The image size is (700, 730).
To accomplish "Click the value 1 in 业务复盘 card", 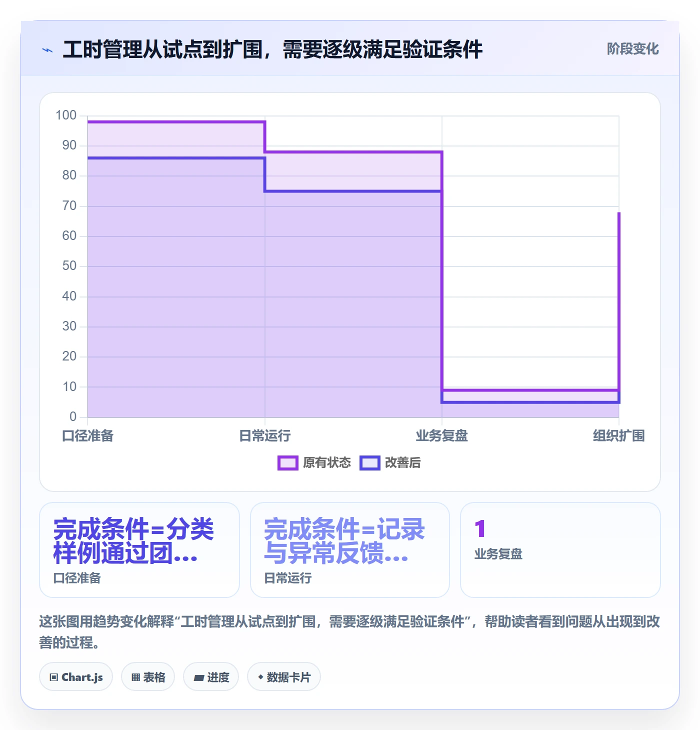I will tap(480, 529).
